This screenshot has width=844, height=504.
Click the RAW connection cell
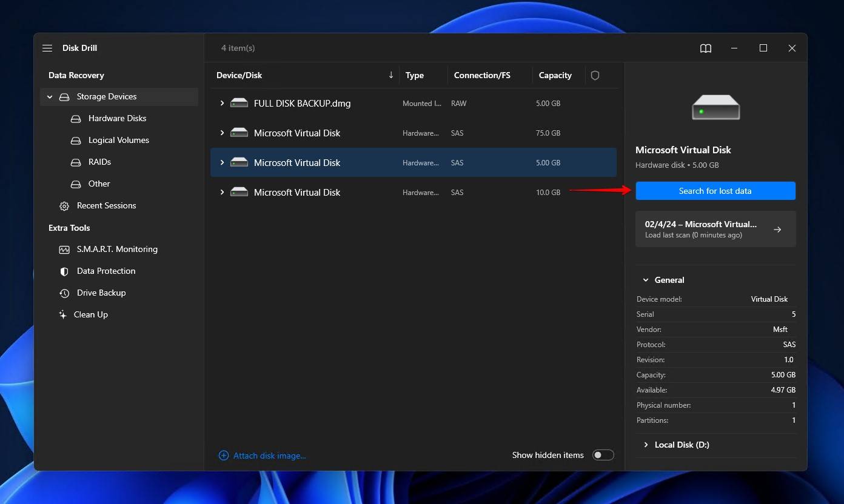click(x=459, y=104)
